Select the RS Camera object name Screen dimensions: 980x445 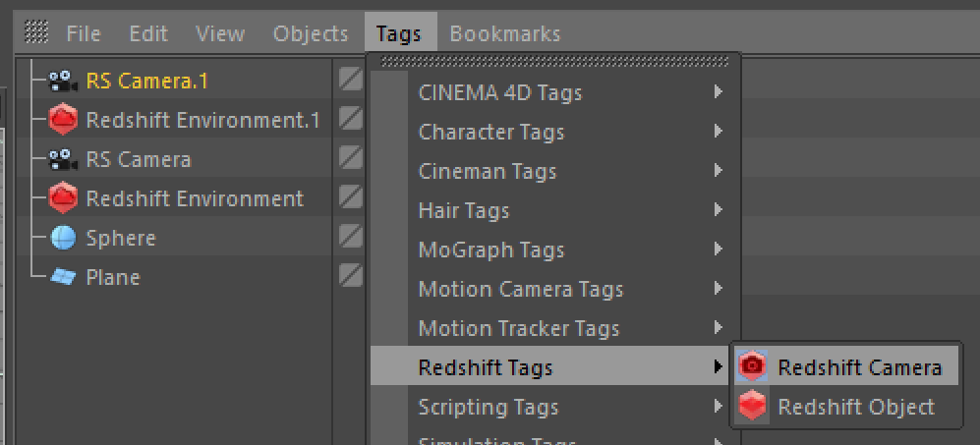tap(139, 160)
